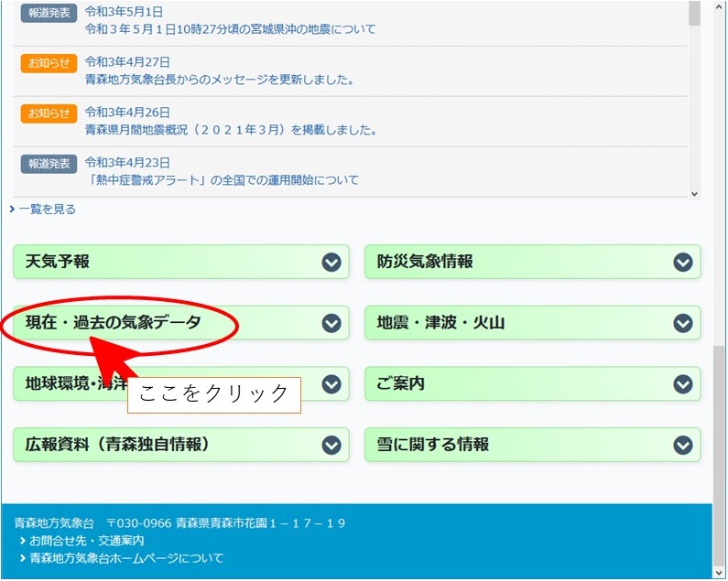Open the 宮城県沖の地震 news article
The width and height of the screenshot is (728, 581).
coord(230,29)
